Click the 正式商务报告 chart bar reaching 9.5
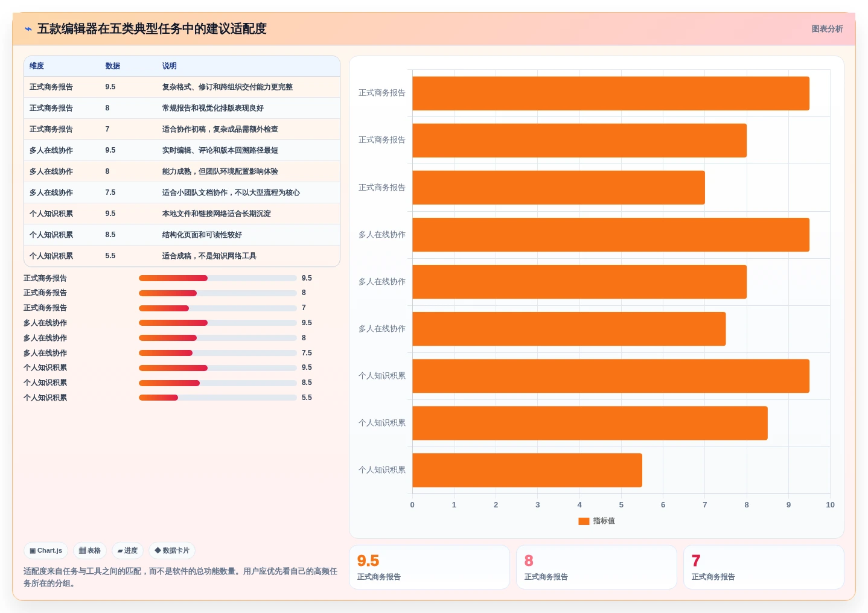The image size is (868, 613). pos(611,94)
